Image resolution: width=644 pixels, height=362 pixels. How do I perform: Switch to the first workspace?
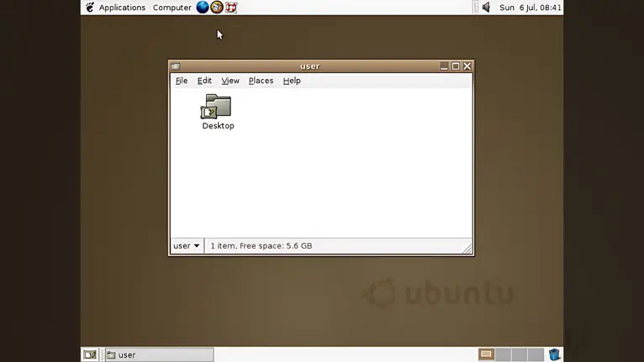click(486, 354)
